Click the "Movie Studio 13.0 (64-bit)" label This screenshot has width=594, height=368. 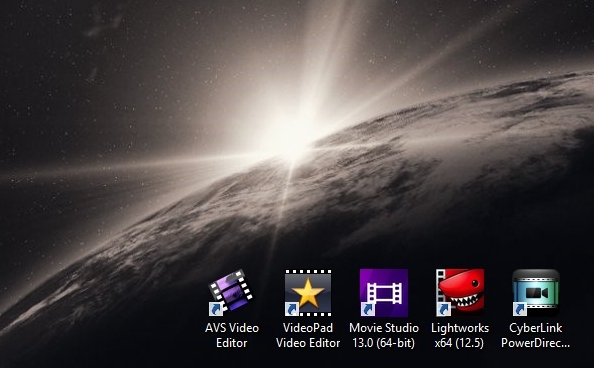tap(384, 335)
